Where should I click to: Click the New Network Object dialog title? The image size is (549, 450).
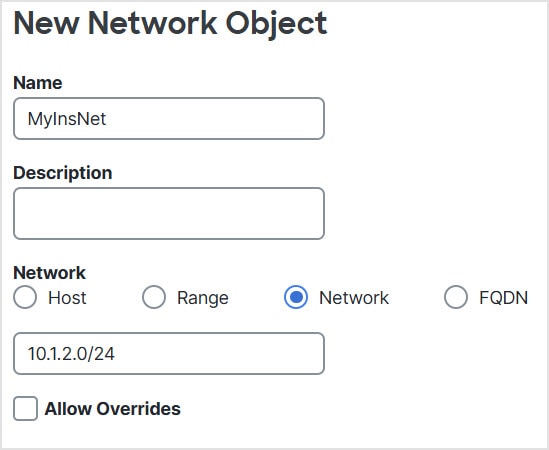pyautogui.click(x=170, y=23)
